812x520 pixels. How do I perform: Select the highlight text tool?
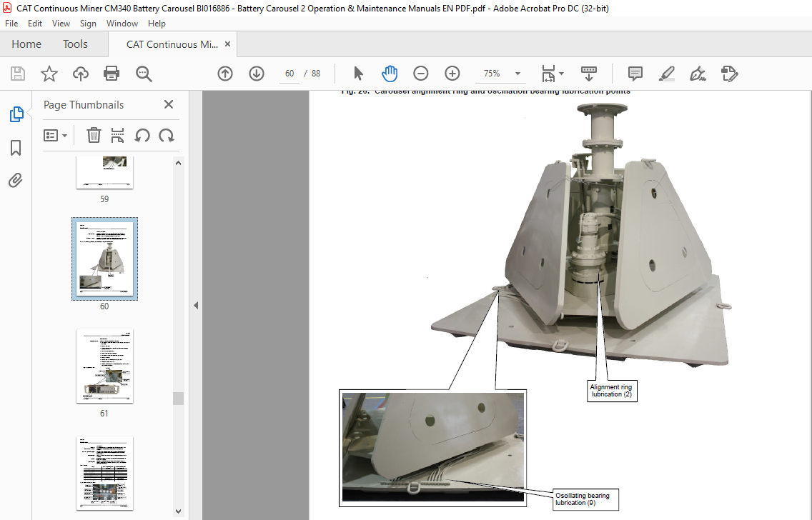coord(666,74)
